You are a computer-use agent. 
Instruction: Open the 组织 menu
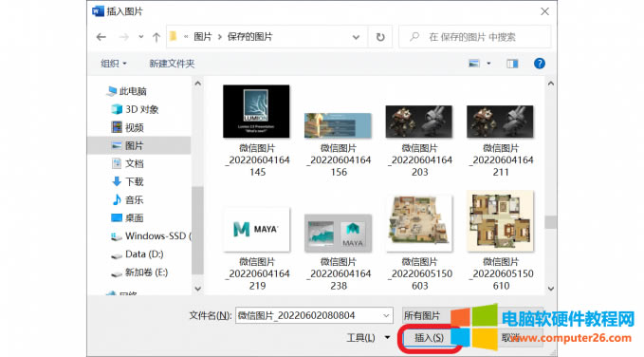click(x=114, y=64)
